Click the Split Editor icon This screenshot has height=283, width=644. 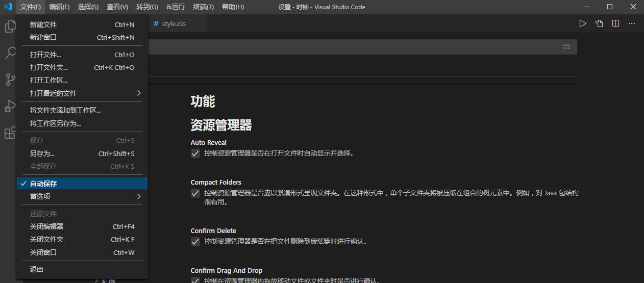point(615,23)
